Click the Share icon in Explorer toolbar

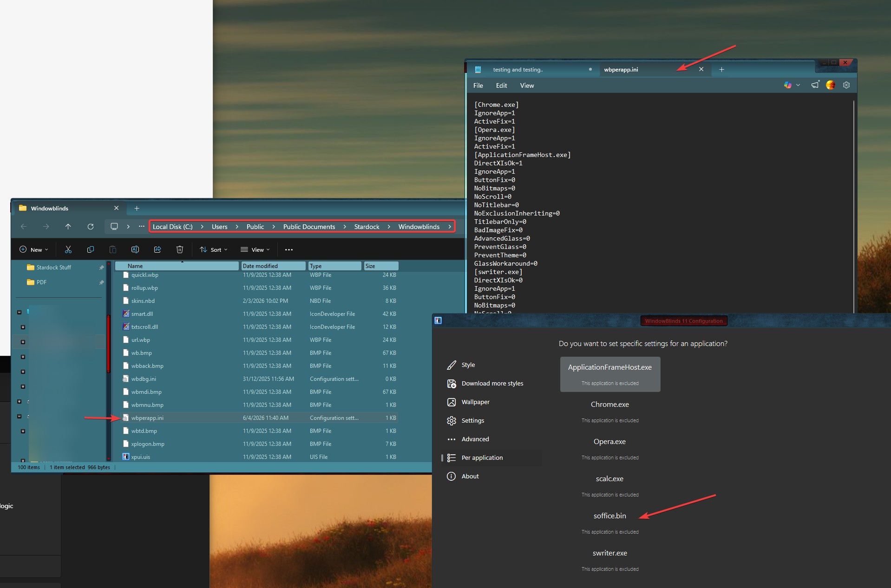[157, 250]
